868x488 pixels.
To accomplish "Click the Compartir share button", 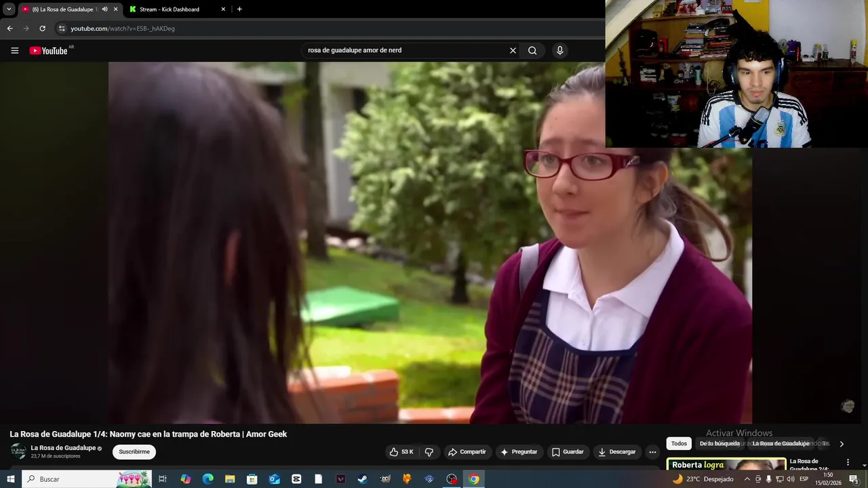I will [x=467, y=452].
